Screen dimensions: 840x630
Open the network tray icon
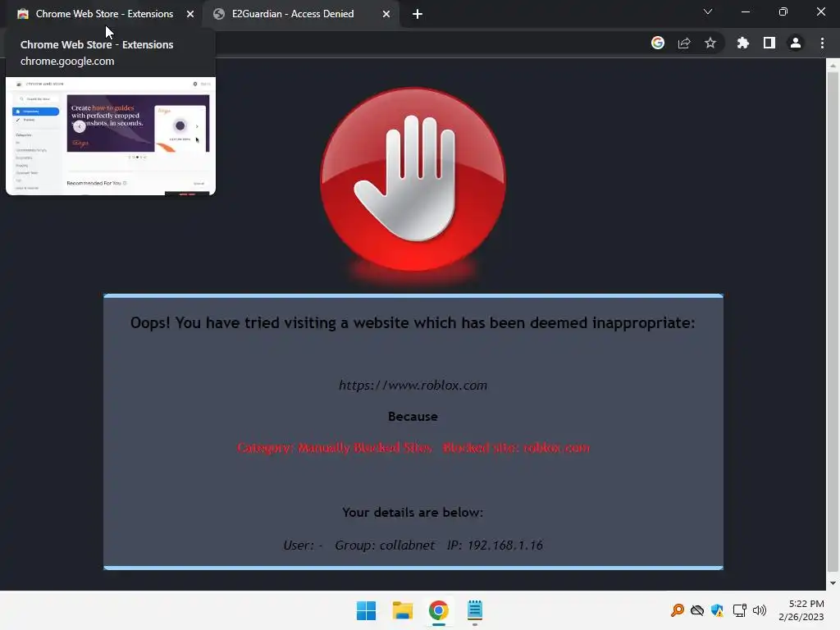[739, 610]
